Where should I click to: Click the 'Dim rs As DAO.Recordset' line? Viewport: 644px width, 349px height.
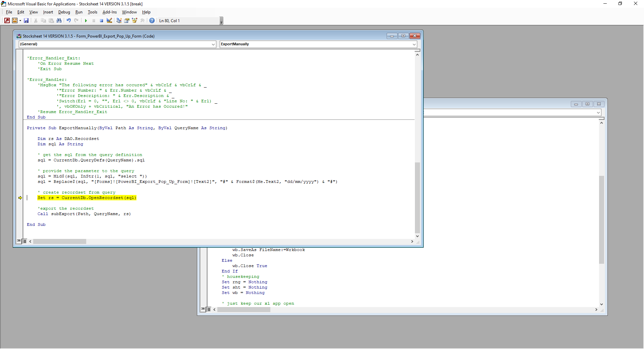[x=68, y=139]
